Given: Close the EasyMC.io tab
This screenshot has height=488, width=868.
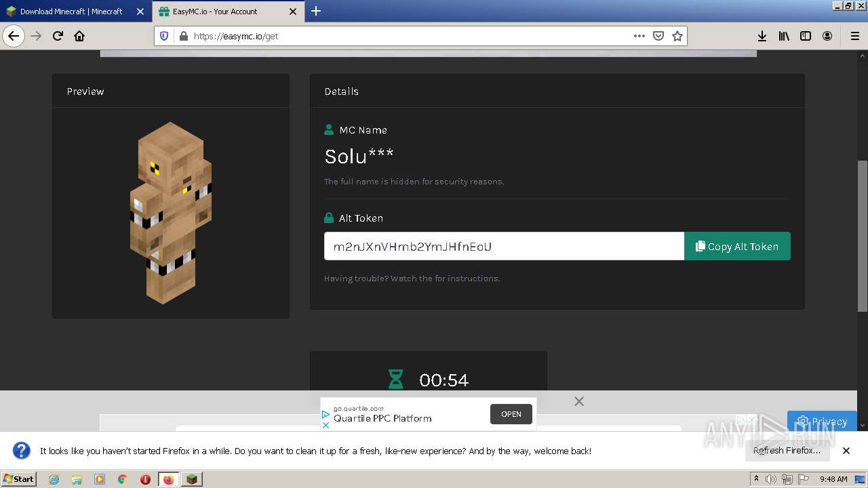Looking at the screenshot, I should click(x=293, y=12).
